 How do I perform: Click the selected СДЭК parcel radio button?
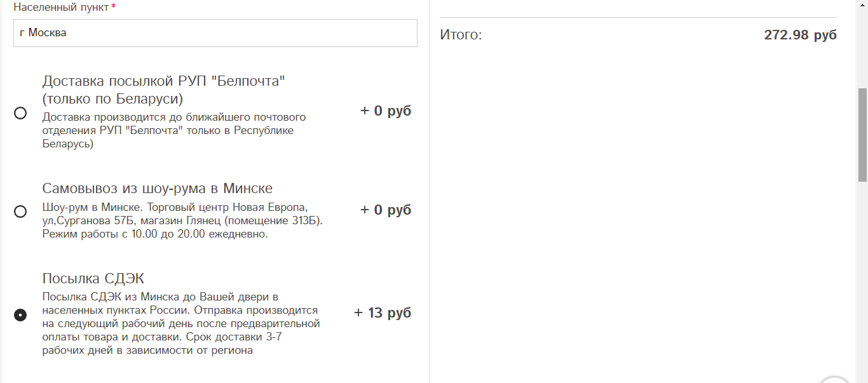point(20,315)
